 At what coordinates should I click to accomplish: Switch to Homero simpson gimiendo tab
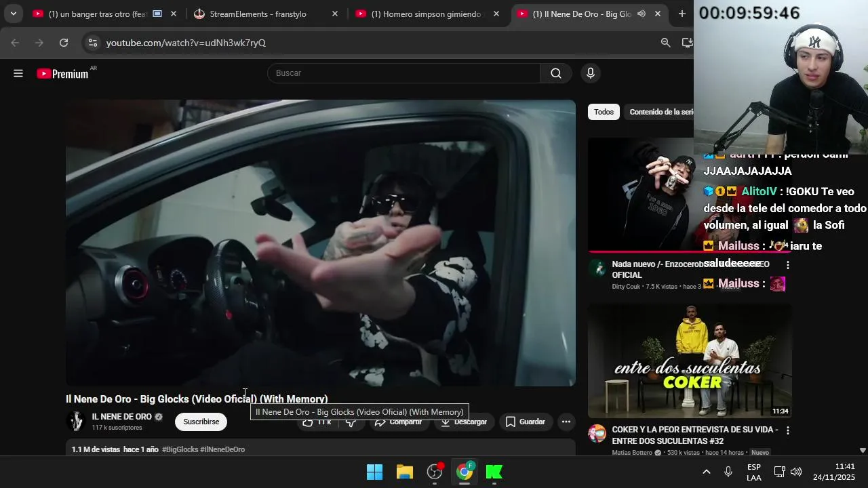click(x=426, y=14)
